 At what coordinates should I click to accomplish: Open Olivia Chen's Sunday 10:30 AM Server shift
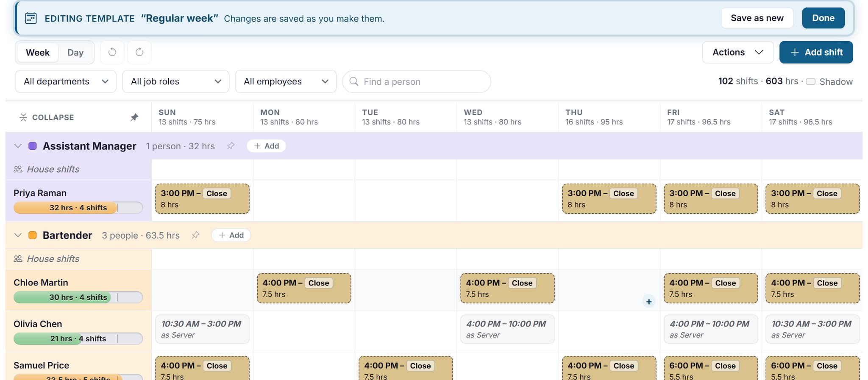point(202,329)
